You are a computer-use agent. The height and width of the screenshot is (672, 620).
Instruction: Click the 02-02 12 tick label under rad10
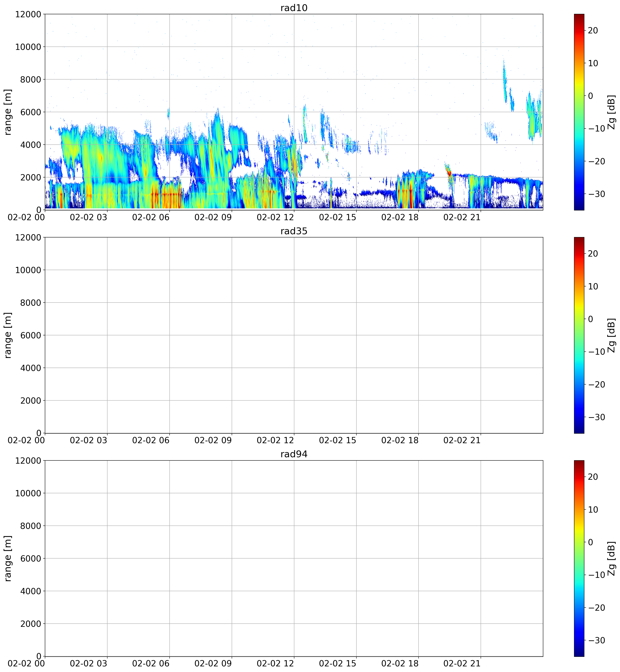click(x=275, y=217)
